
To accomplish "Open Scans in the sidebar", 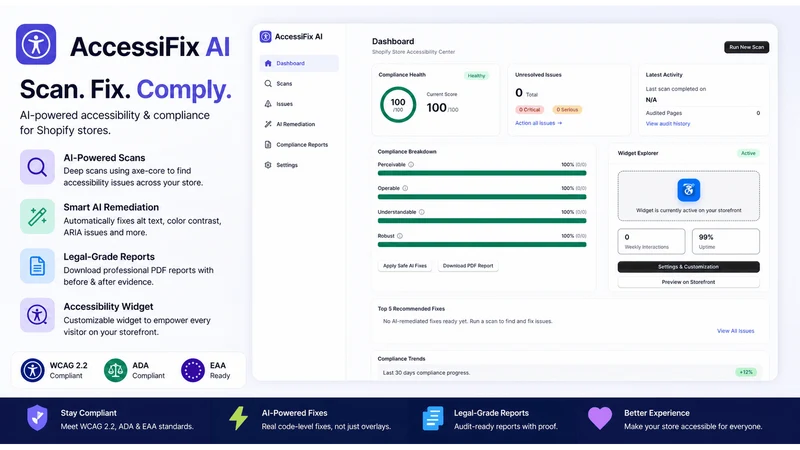I will [x=299, y=84].
